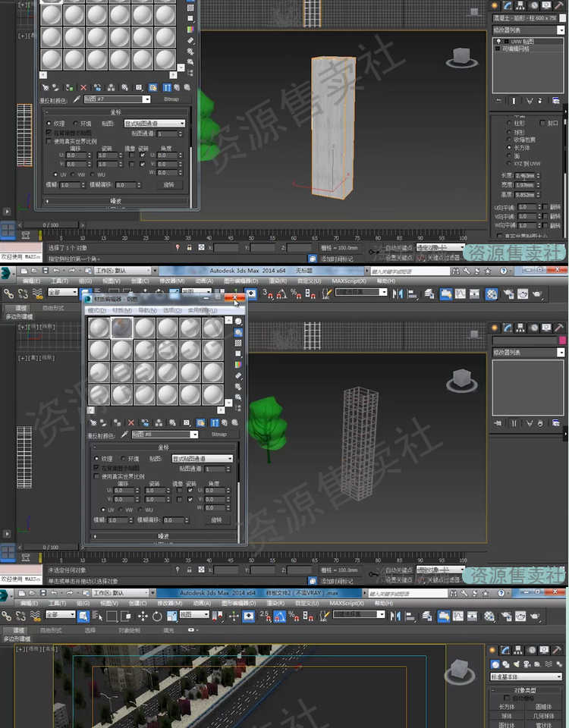Select 环境 radio in untitled window material editor
569x728 pixels.
(x=123, y=458)
